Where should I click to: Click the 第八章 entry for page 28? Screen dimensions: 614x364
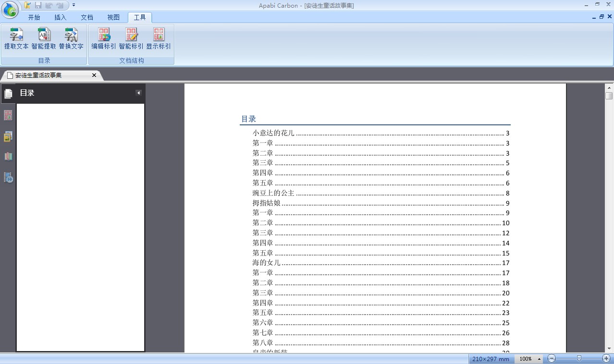click(x=381, y=343)
